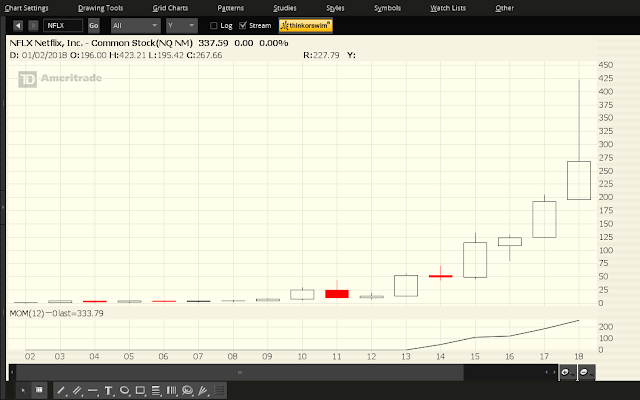640x400 pixels.
Task: Click the 2015 candlestick body
Action: coord(475,260)
